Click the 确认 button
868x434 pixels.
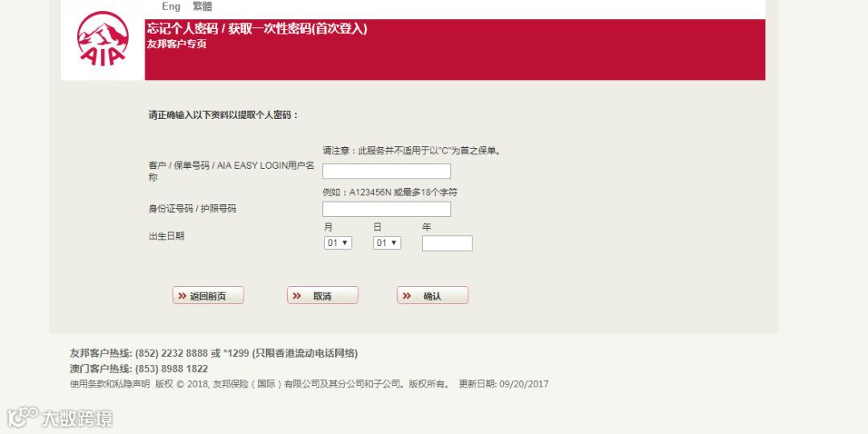tap(432, 296)
